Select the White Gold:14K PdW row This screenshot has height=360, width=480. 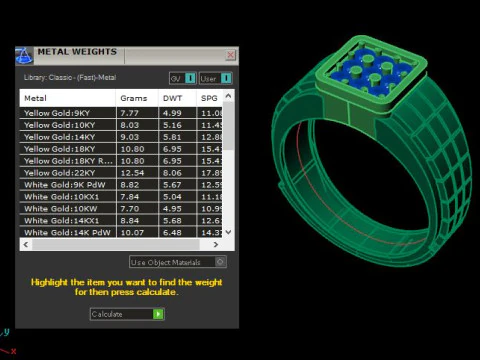(x=121, y=232)
